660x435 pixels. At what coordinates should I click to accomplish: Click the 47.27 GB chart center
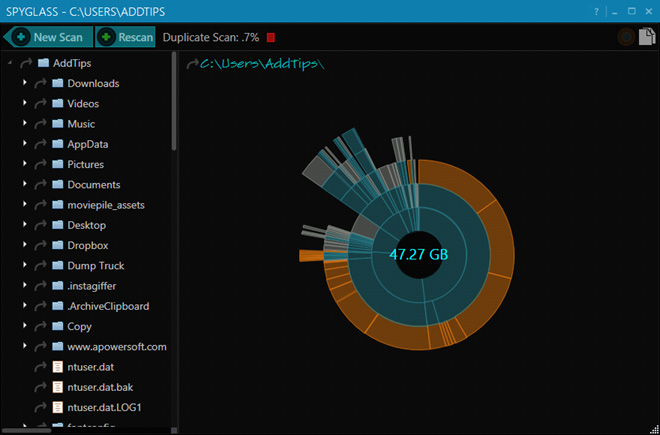pos(418,254)
